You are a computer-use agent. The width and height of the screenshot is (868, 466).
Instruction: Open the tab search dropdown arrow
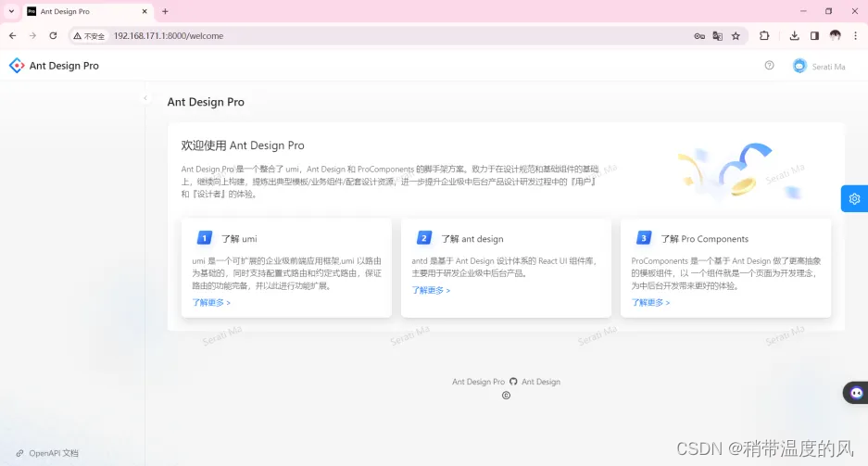click(x=11, y=11)
